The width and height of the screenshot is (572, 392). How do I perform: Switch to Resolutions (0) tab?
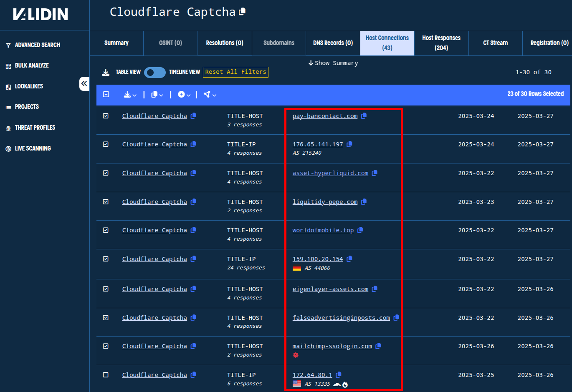[x=225, y=43]
